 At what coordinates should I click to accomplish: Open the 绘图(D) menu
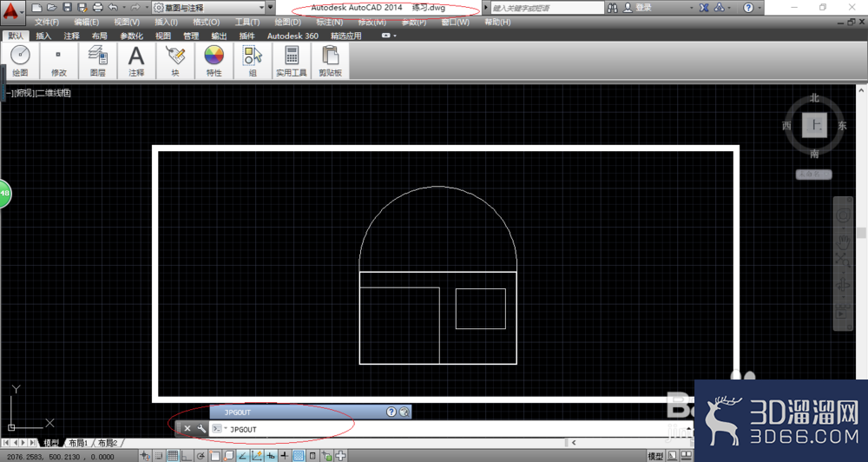pos(288,23)
